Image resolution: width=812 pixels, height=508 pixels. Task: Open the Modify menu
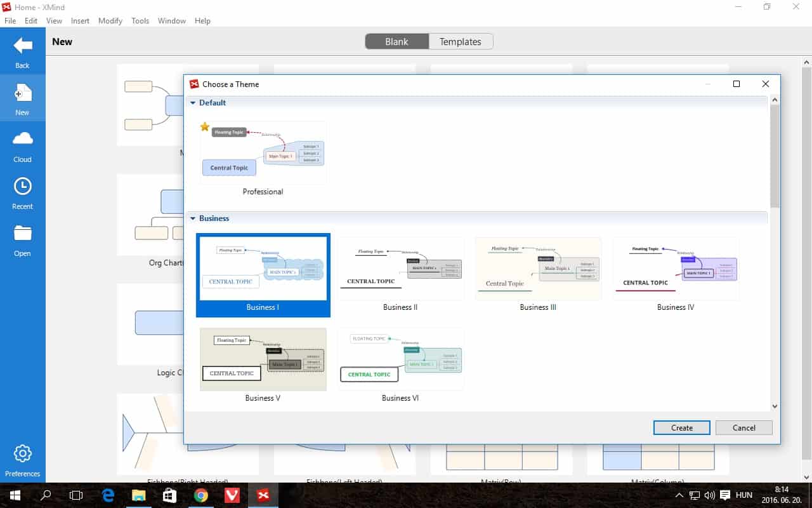tap(110, 21)
